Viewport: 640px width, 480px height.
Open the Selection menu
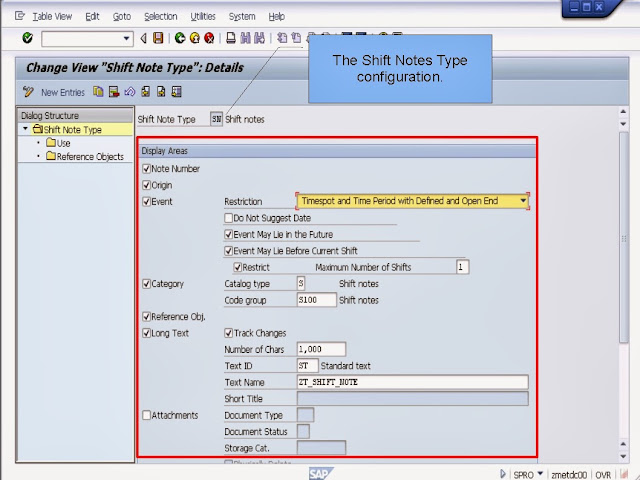(160, 16)
